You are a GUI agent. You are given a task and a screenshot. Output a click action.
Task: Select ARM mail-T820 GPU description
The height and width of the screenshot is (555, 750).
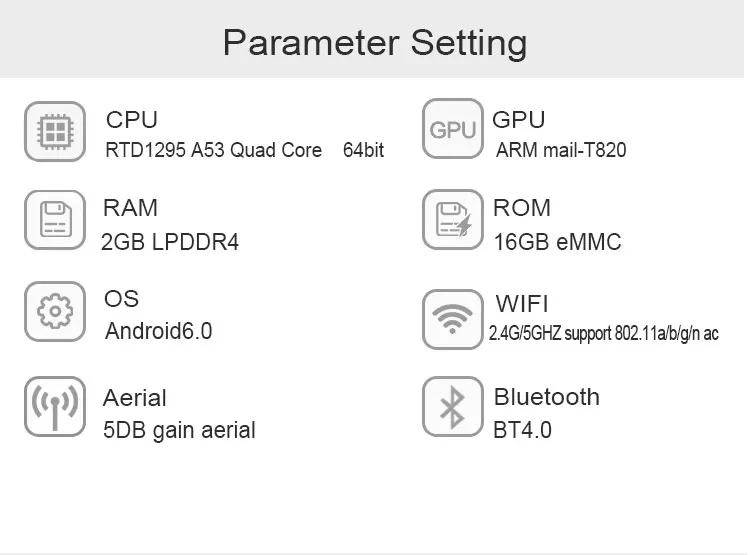click(x=561, y=150)
